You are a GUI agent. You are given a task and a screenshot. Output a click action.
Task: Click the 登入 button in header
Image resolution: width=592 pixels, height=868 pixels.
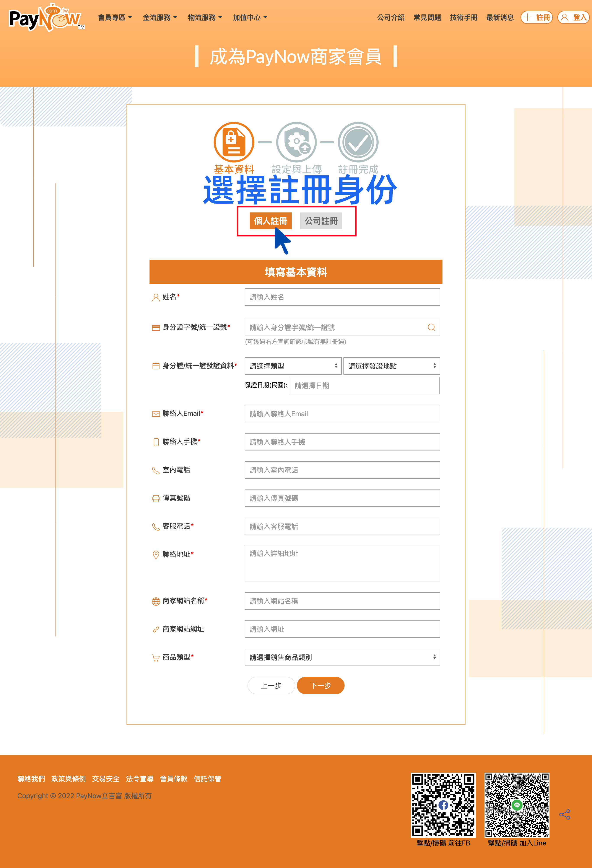(573, 17)
